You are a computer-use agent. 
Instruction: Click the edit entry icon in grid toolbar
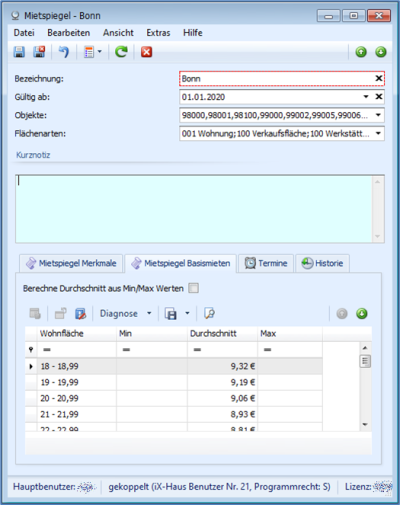click(x=80, y=313)
